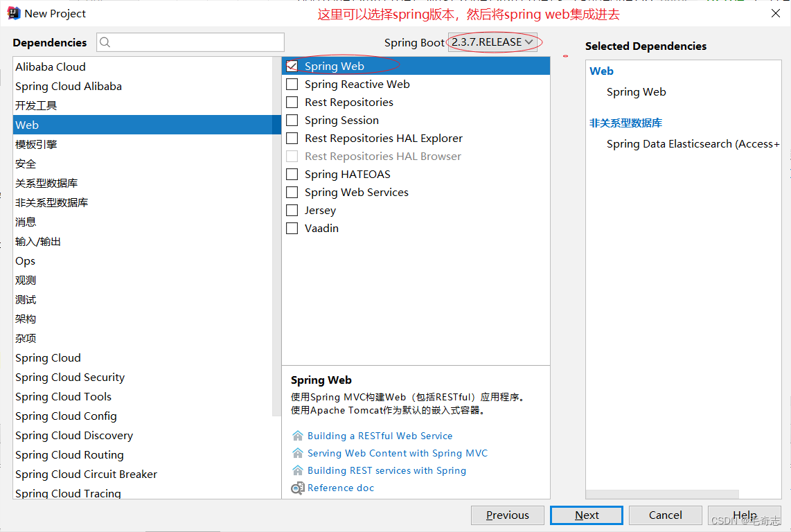This screenshot has height=532, width=791.
Task: Click the home icon beside Serving Web Content
Action: pyautogui.click(x=298, y=453)
